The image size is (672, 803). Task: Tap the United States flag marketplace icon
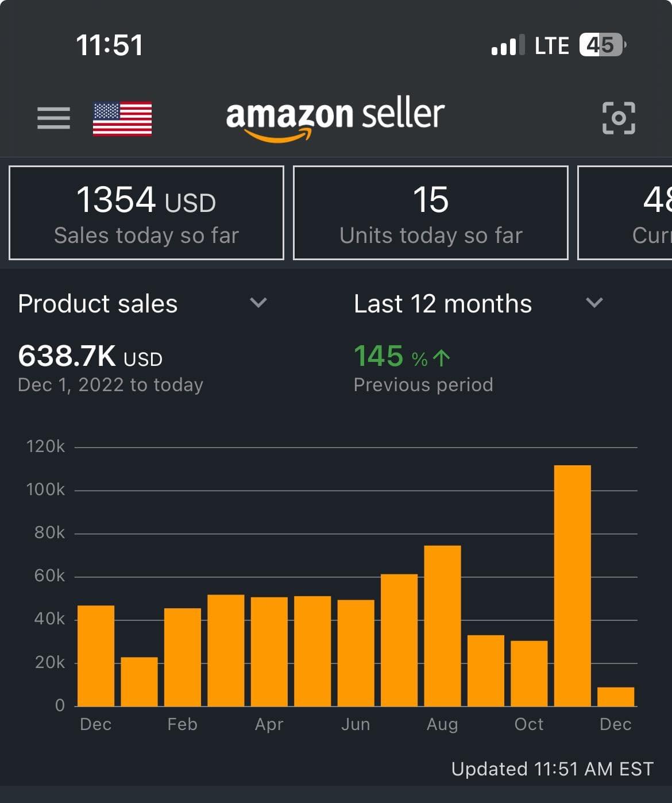(122, 119)
